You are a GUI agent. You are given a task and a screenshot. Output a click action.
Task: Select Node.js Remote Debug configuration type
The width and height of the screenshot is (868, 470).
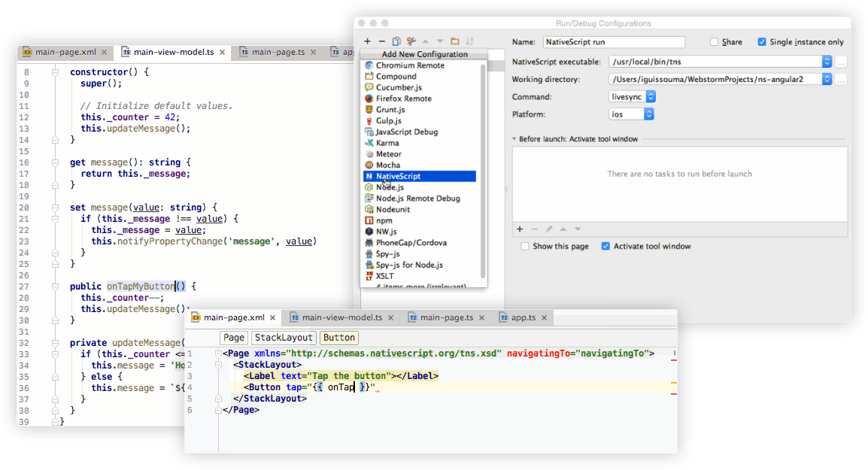[x=420, y=199]
